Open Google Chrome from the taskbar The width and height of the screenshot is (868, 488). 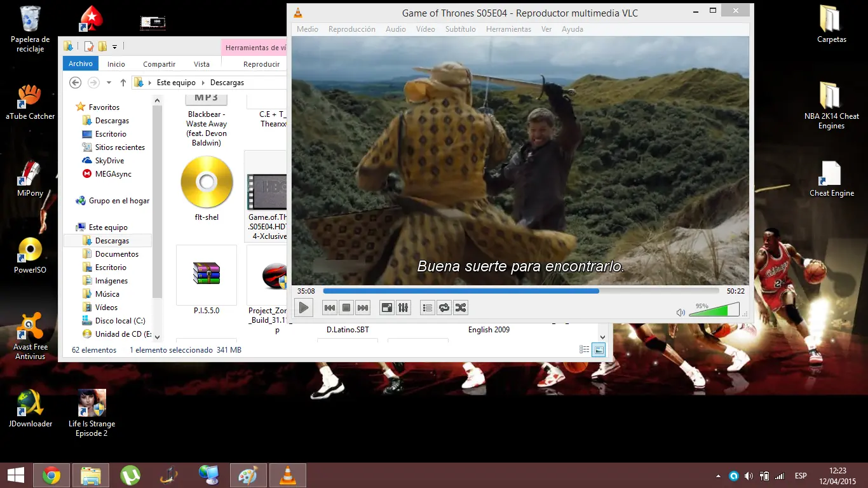tap(51, 475)
